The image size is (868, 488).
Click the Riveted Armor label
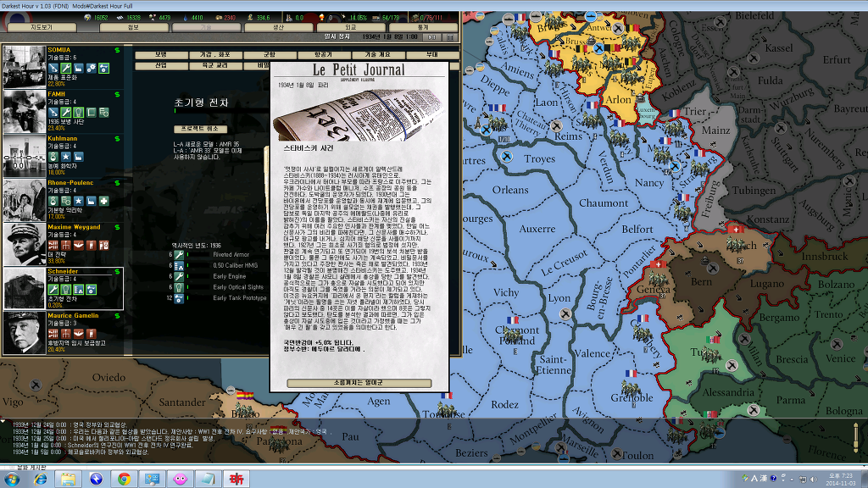coord(231,254)
